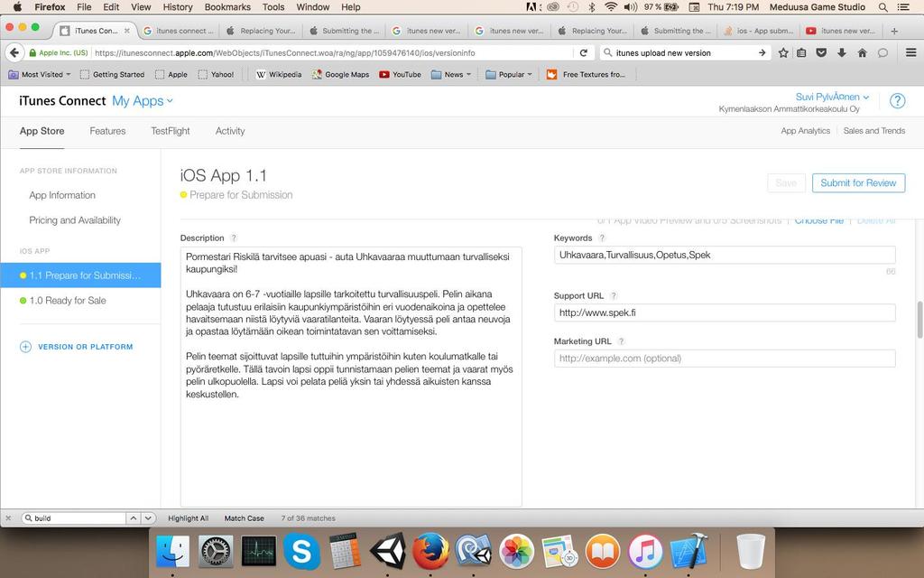The width and height of the screenshot is (924, 578).
Task: Open iTunes from the dock
Action: pos(645,552)
